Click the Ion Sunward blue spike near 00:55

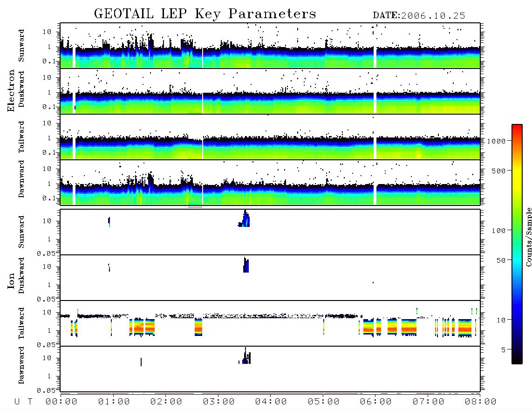click(109, 222)
